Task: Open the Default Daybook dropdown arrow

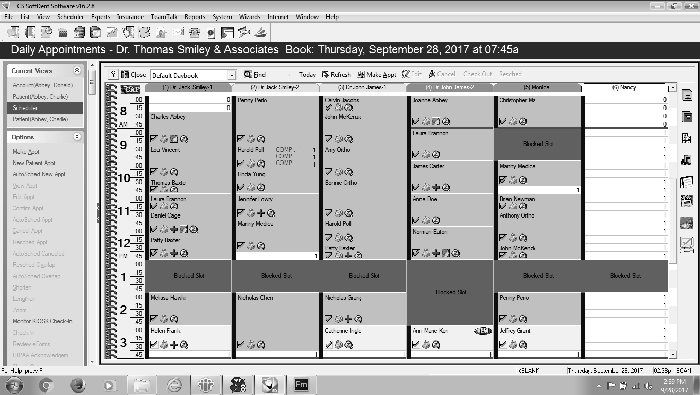Action: (232, 75)
